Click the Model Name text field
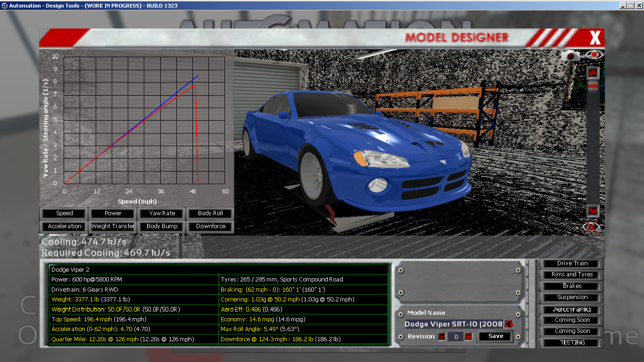 pyautogui.click(x=454, y=324)
